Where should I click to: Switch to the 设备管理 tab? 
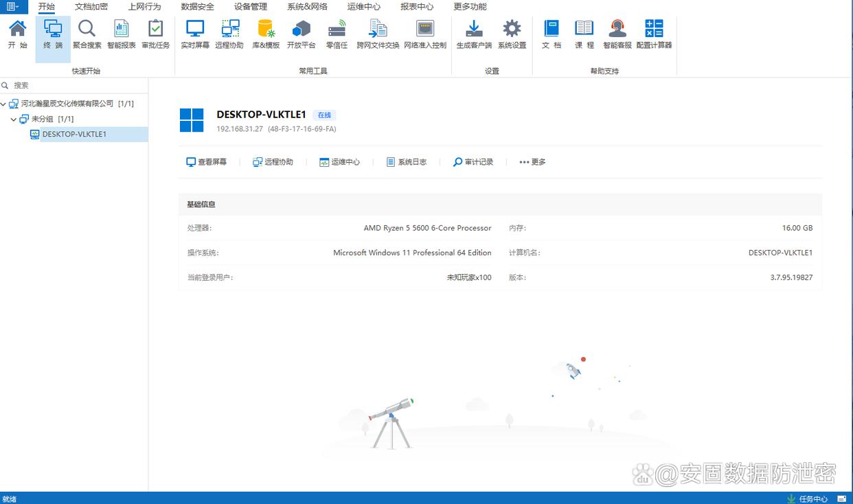(x=251, y=7)
